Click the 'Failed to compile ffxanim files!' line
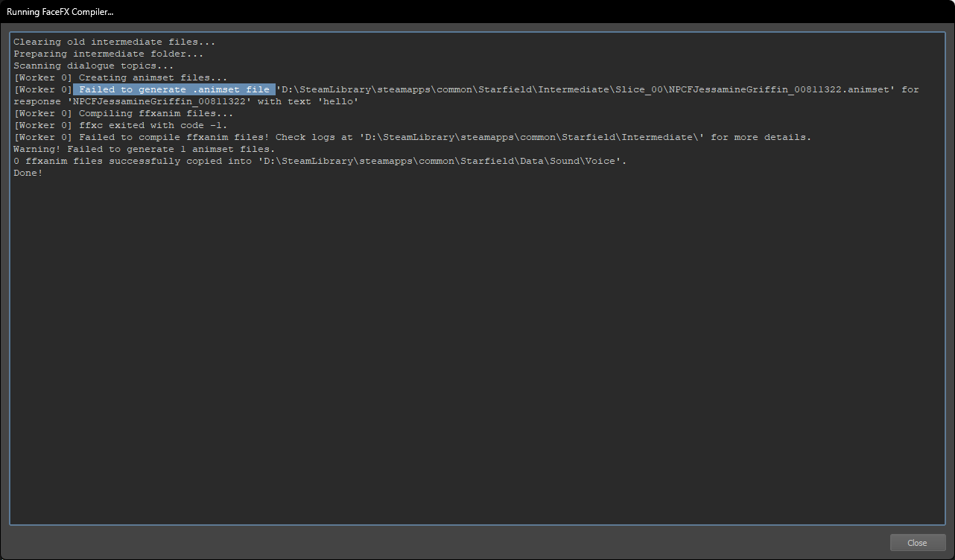The image size is (955, 560). click(413, 137)
